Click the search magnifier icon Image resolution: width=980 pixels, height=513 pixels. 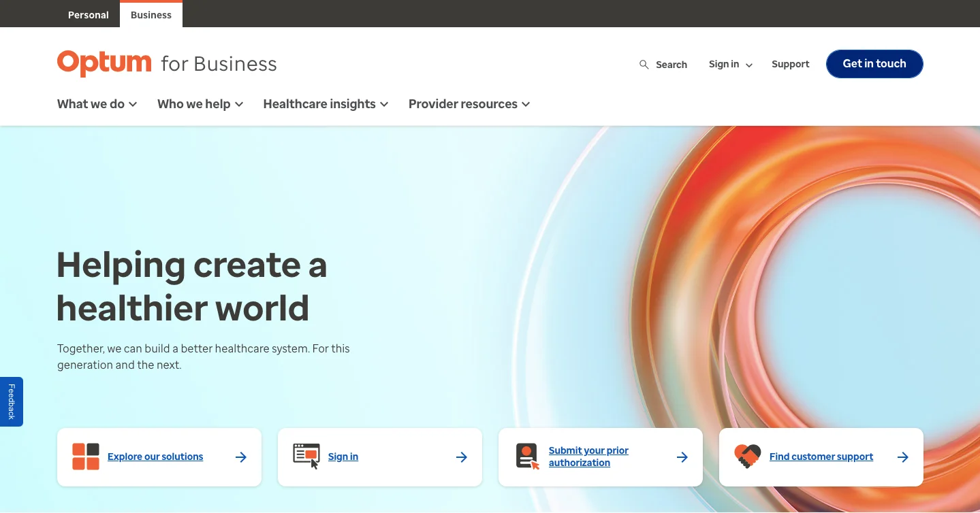click(x=644, y=64)
